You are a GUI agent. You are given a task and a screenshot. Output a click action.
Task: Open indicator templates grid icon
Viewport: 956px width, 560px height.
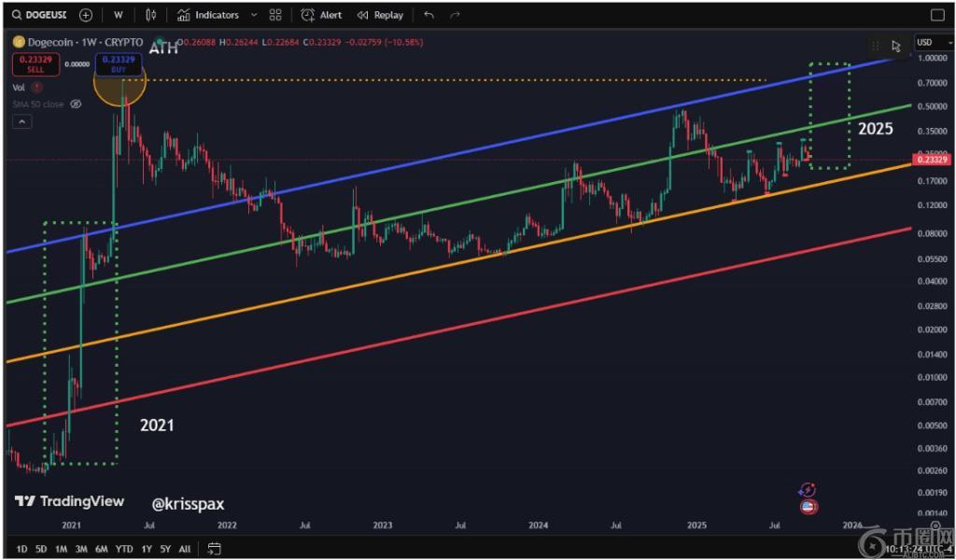[274, 15]
